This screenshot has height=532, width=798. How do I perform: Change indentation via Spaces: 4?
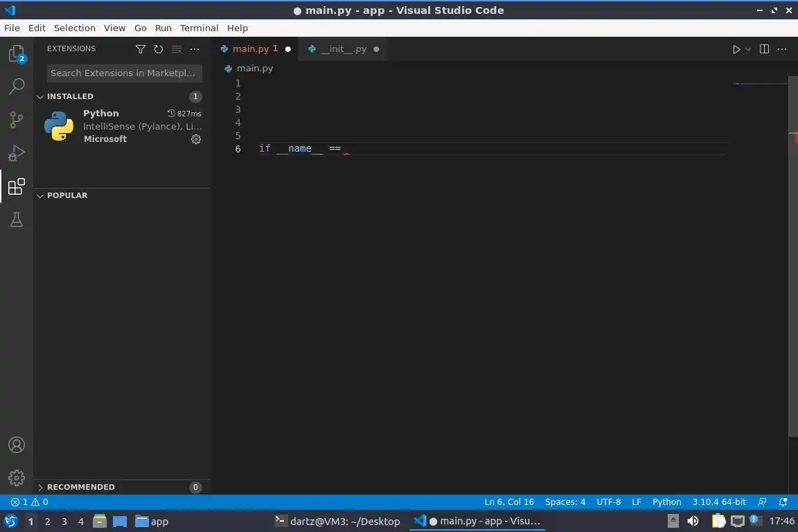pyautogui.click(x=565, y=502)
